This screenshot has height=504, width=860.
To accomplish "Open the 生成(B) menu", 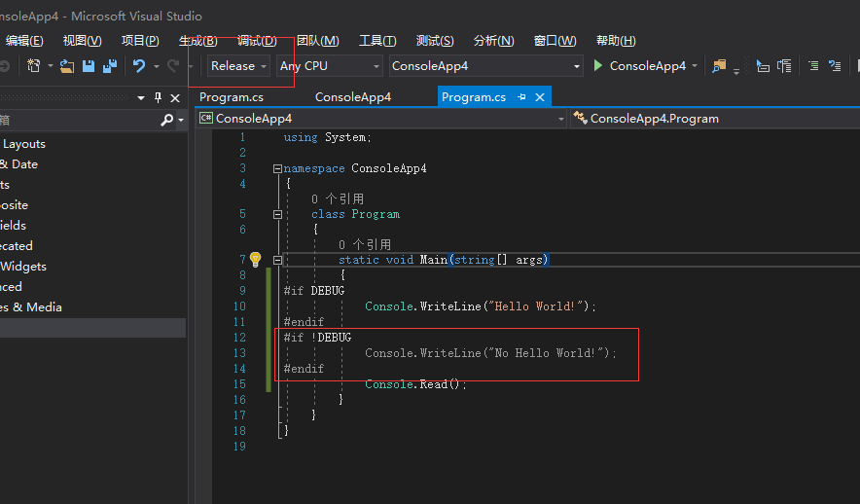I will (198, 41).
